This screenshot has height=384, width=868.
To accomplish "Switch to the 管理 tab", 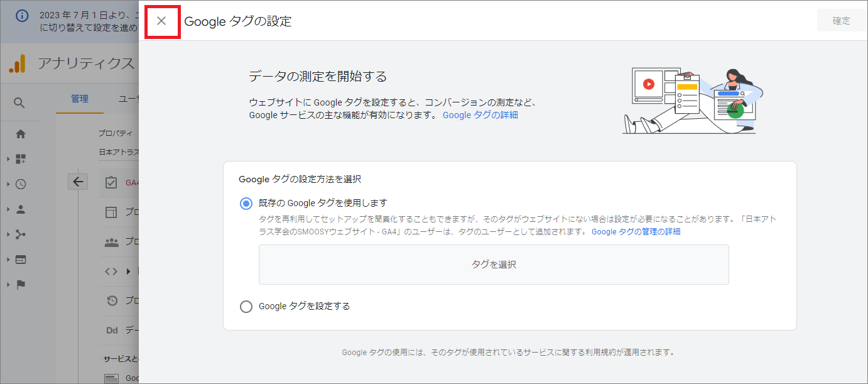I will [x=80, y=99].
